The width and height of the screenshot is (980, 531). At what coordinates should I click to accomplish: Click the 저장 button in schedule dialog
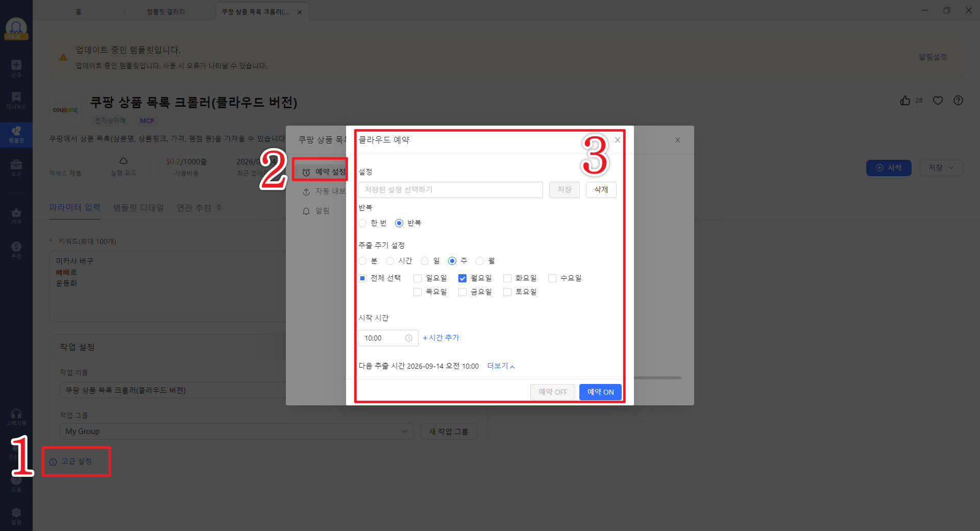[565, 190]
